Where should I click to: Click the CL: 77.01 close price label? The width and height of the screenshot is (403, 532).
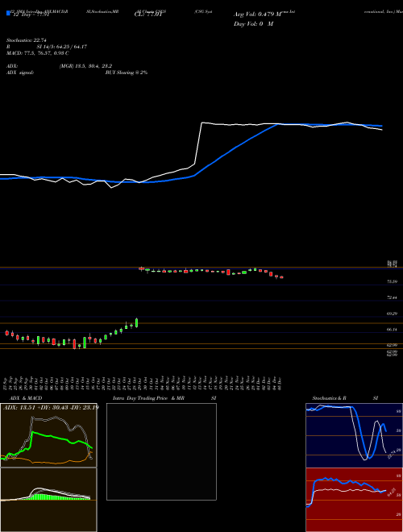150,15
